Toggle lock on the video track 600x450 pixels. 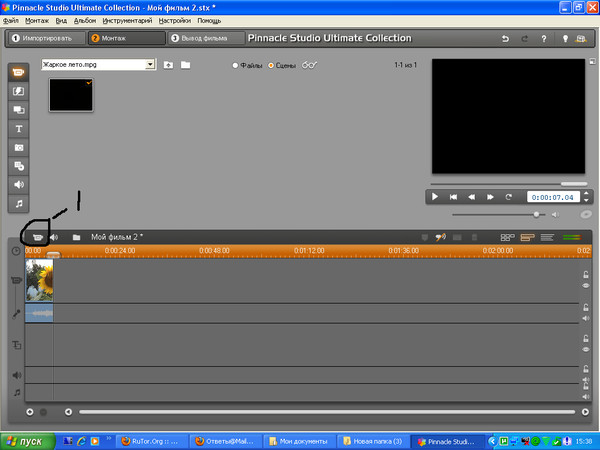pyautogui.click(x=586, y=274)
